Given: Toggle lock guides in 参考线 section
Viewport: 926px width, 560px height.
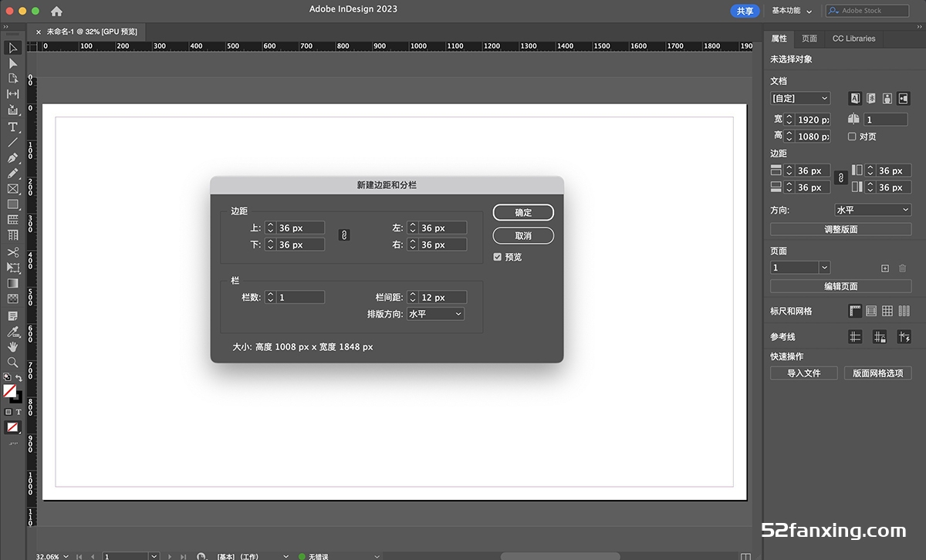Looking at the screenshot, I should pyautogui.click(x=880, y=336).
